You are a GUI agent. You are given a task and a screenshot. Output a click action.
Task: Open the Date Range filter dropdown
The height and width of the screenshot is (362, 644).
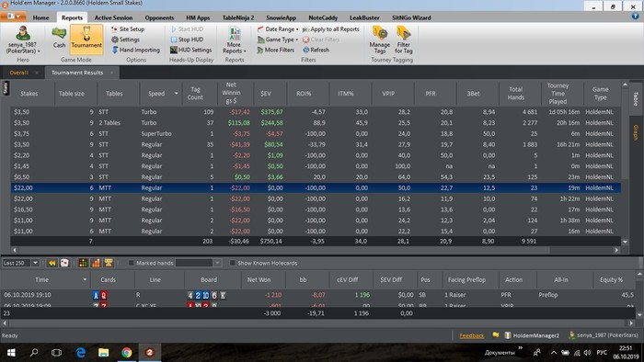[278, 29]
